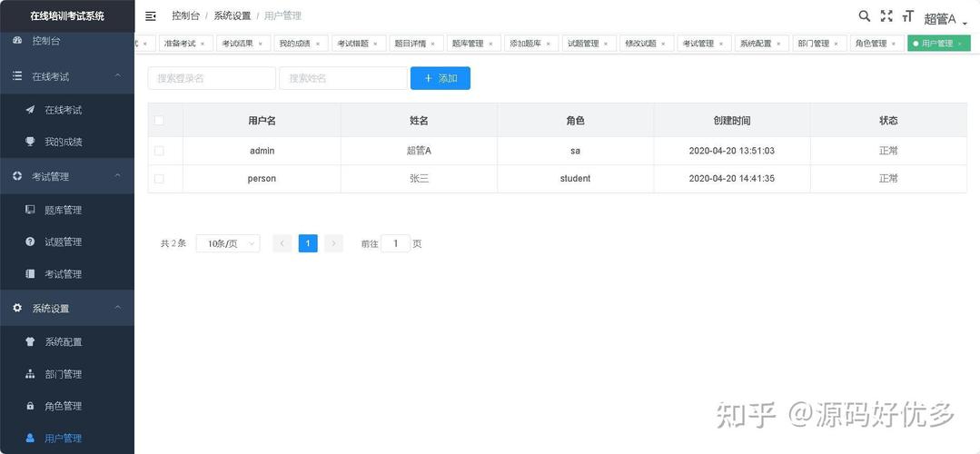This screenshot has height=454, width=980.
Task: Click 控制台 breadcrumb link
Action: pyautogui.click(x=185, y=16)
